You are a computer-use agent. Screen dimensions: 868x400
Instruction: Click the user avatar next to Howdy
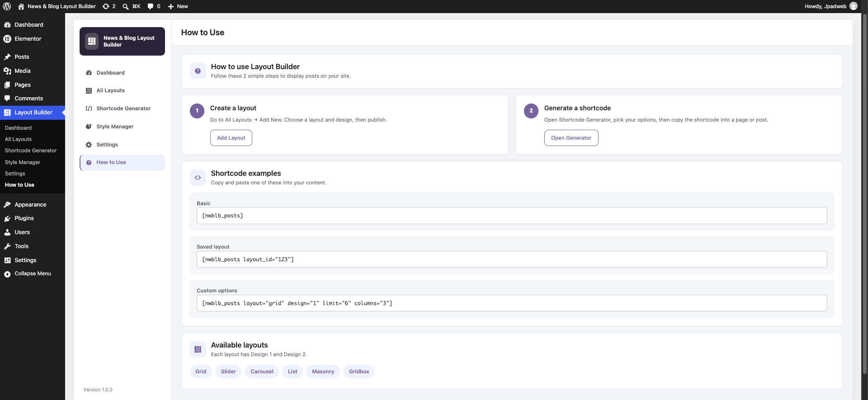tap(854, 6)
